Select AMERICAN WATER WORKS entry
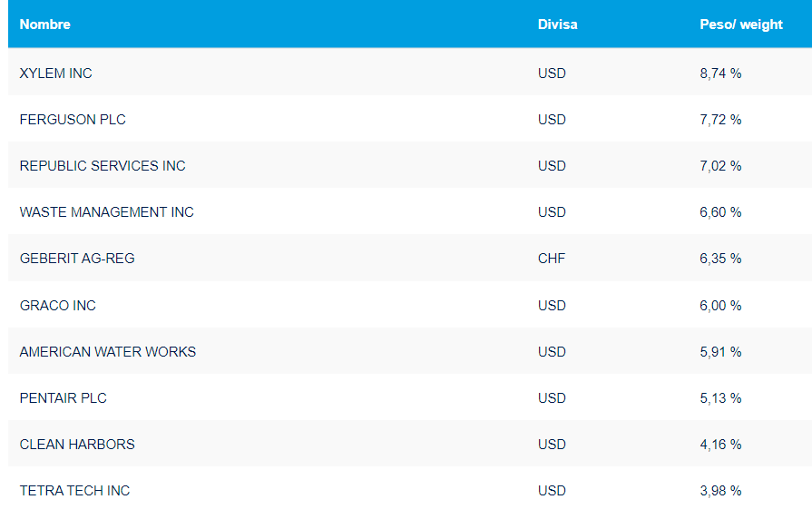Screen dimensions: 812x519 (x=108, y=352)
